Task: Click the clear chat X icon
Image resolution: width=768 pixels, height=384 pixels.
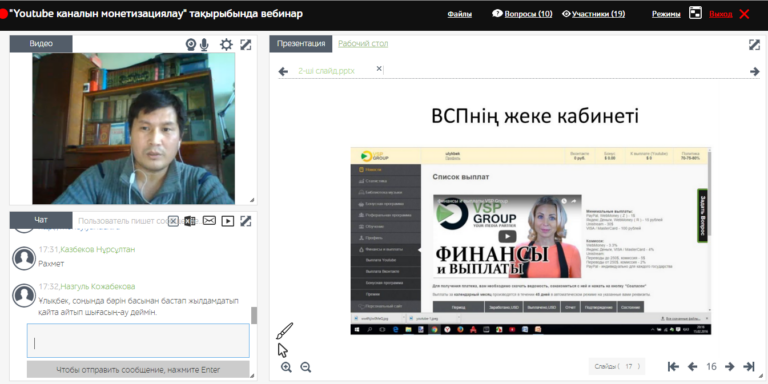Action: (x=173, y=221)
